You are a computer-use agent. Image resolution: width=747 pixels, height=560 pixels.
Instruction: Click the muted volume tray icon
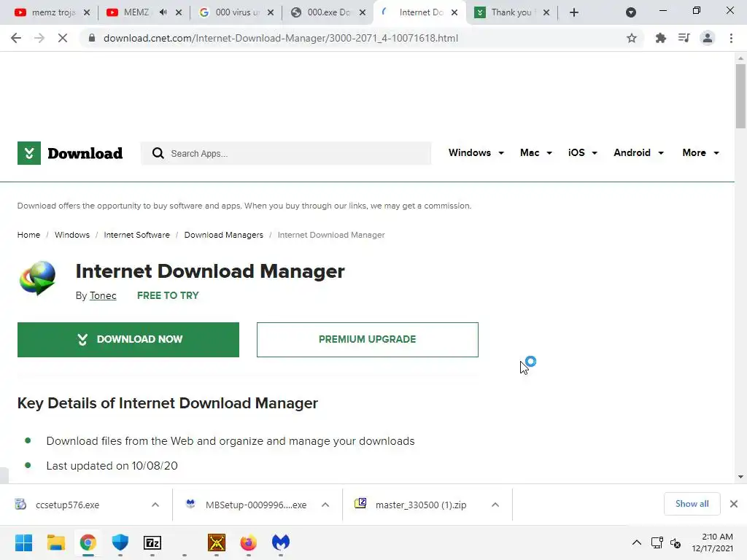click(675, 542)
